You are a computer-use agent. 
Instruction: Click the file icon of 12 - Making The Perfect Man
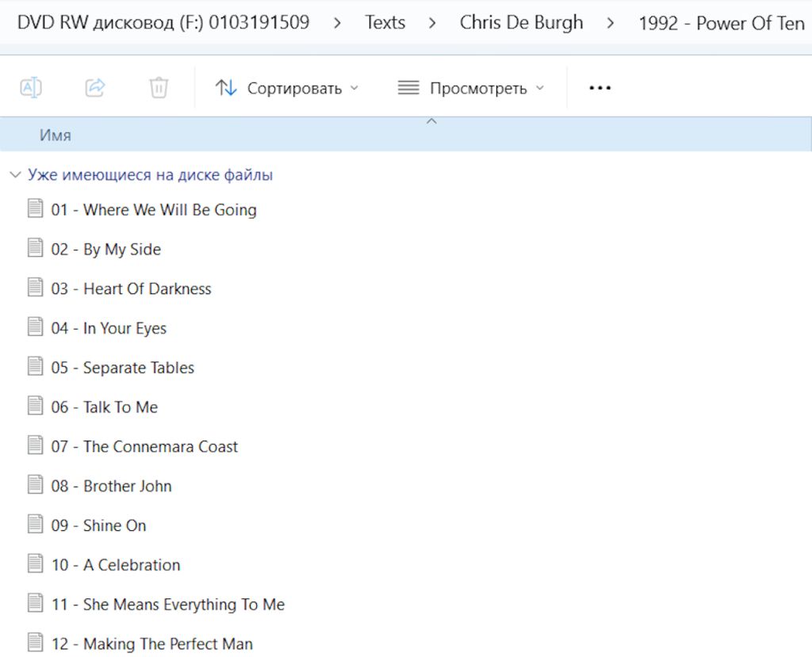(x=35, y=643)
